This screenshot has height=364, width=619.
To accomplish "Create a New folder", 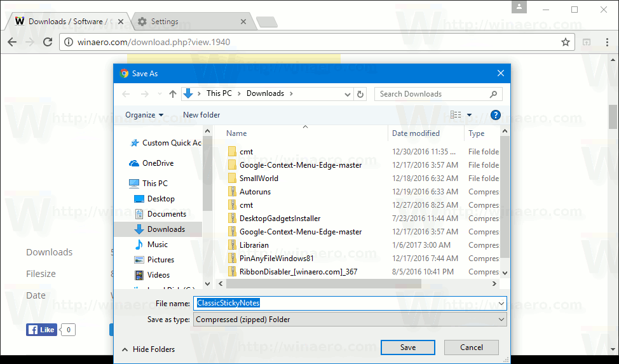I will (201, 115).
